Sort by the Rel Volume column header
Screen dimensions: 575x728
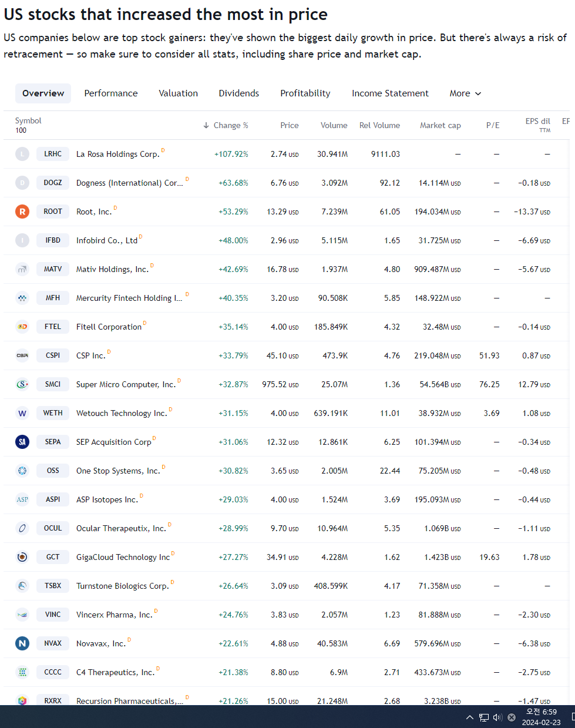pyautogui.click(x=379, y=125)
